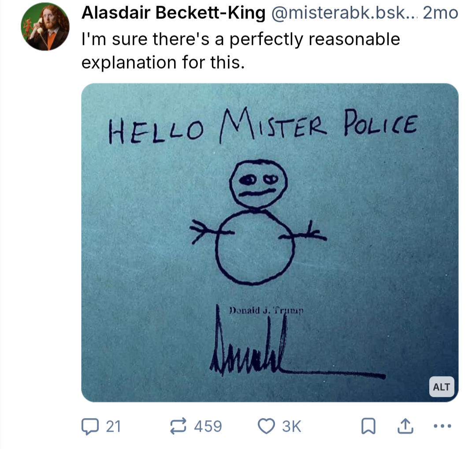Click the post text about reasonable explanation

pyautogui.click(x=241, y=51)
